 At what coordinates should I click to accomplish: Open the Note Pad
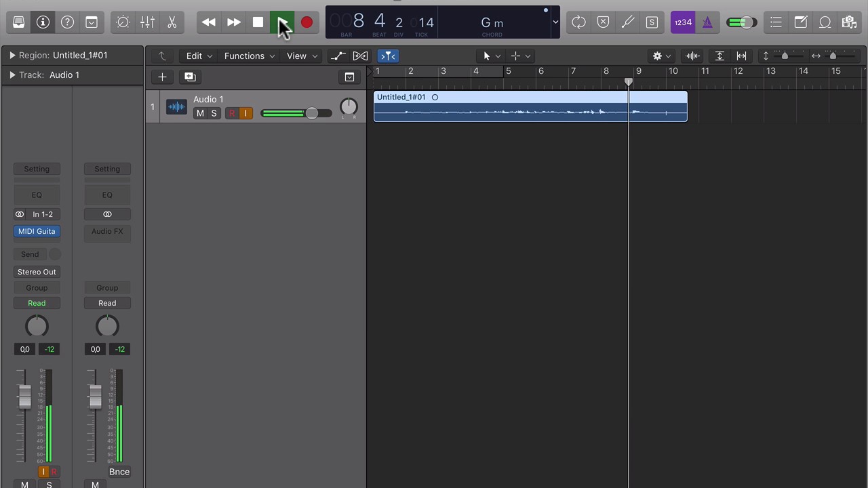click(800, 22)
